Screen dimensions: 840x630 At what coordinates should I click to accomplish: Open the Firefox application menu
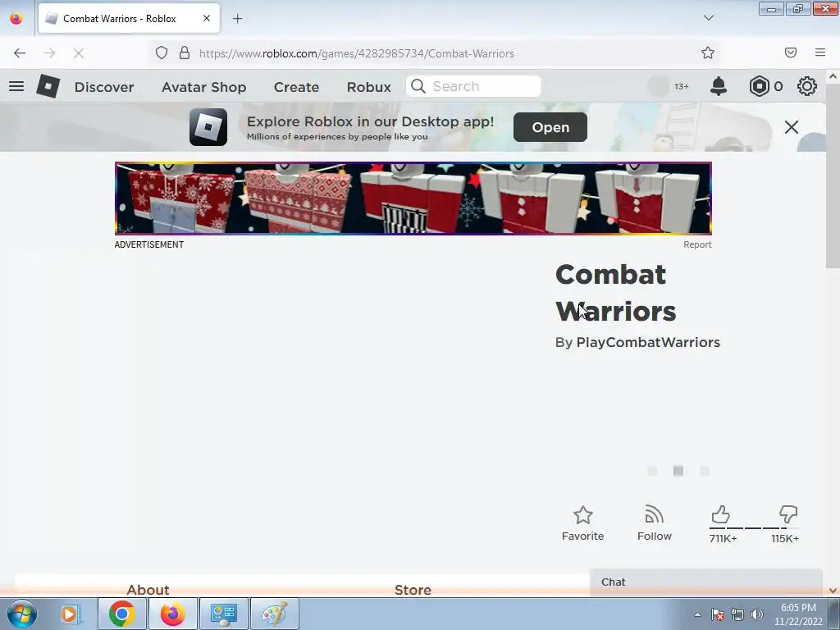pos(820,52)
